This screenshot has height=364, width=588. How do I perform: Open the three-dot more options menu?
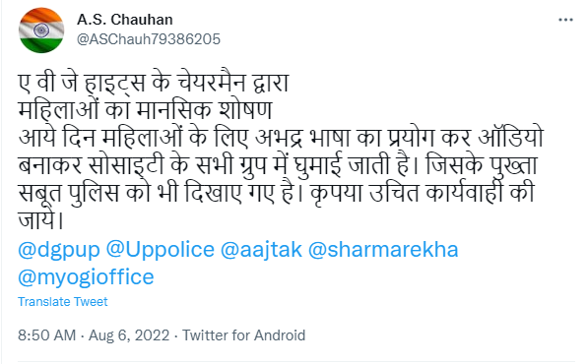tap(565, 20)
